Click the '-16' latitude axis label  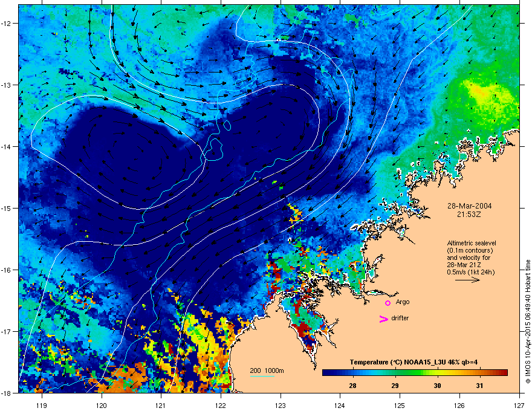point(7,270)
